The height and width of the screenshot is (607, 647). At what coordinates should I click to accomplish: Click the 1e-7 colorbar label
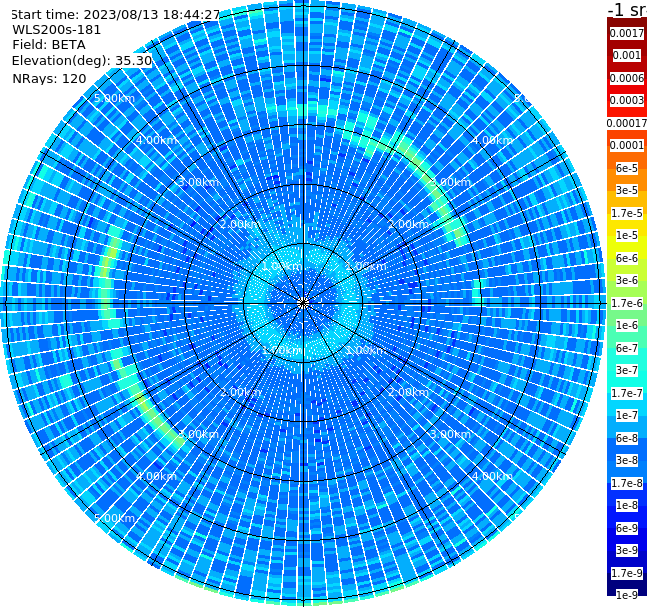click(x=626, y=415)
